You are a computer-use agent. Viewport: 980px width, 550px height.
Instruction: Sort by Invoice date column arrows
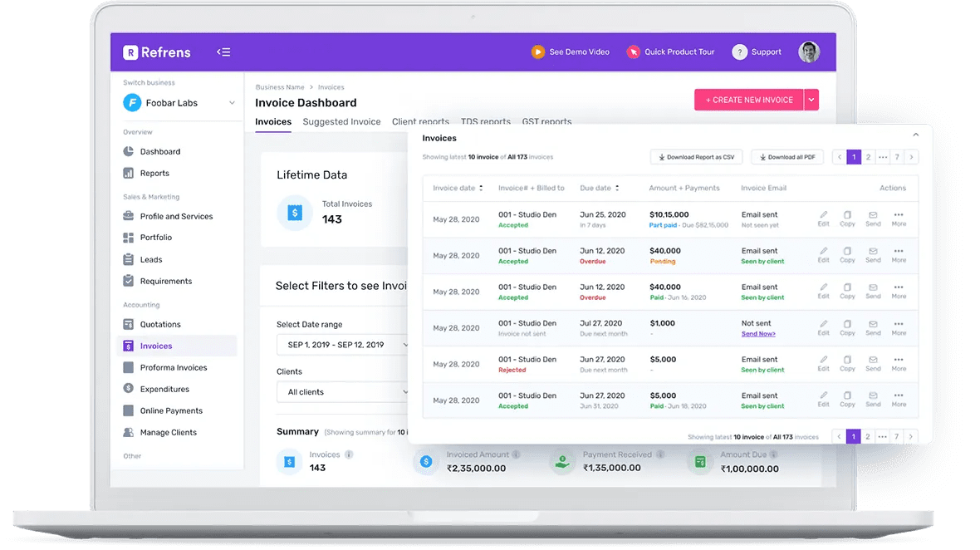481,188
